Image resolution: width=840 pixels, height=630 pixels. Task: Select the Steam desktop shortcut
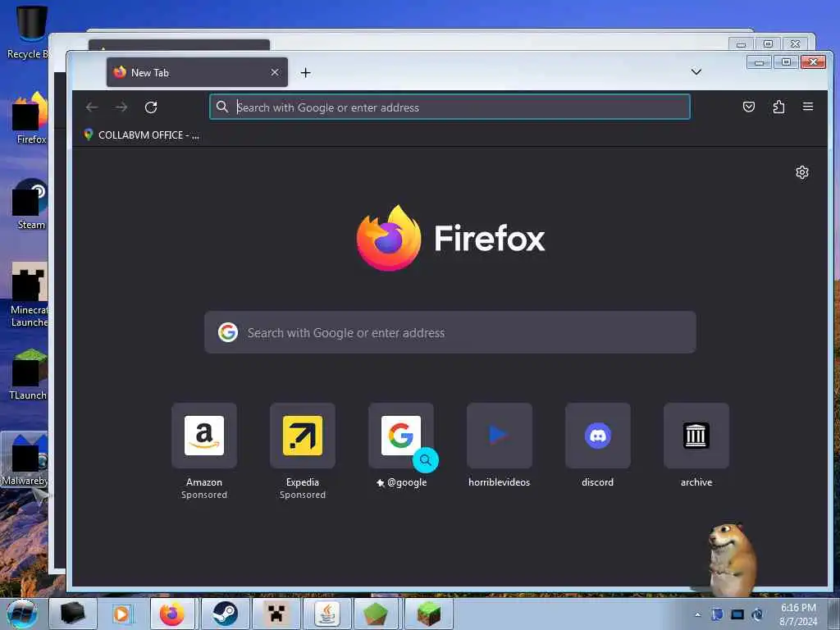pyautogui.click(x=30, y=203)
